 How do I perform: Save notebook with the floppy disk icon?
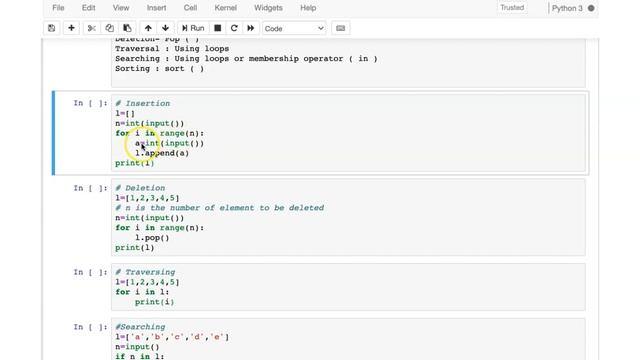(x=51, y=28)
